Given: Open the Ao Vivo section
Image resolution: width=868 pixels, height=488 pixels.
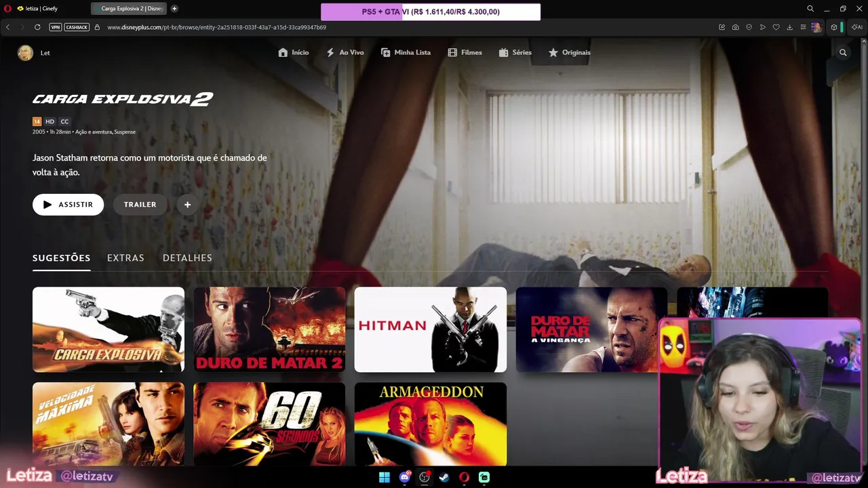Looking at the screenshot, I should pyautogui.click(x=344, y=52).
